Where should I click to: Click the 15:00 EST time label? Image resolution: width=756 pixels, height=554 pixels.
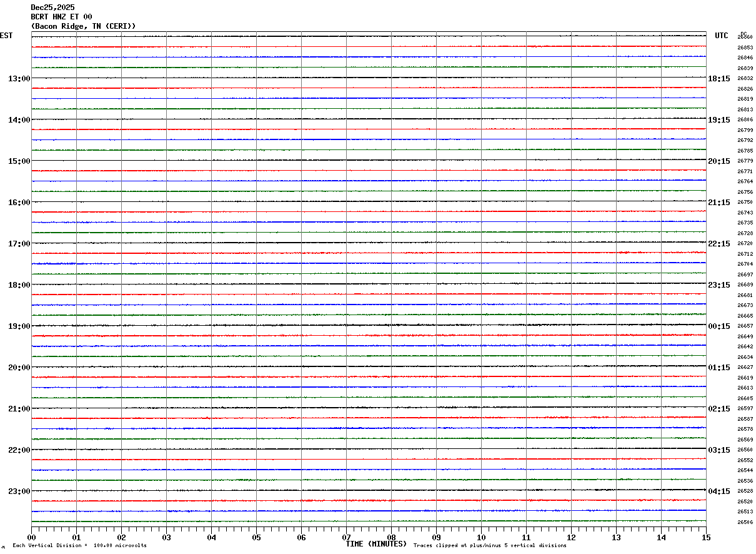[19, 161]
